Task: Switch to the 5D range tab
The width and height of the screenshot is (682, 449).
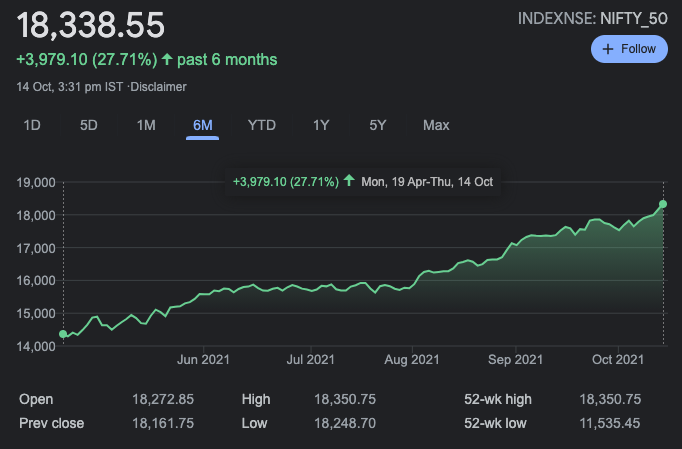Action: 89,125
